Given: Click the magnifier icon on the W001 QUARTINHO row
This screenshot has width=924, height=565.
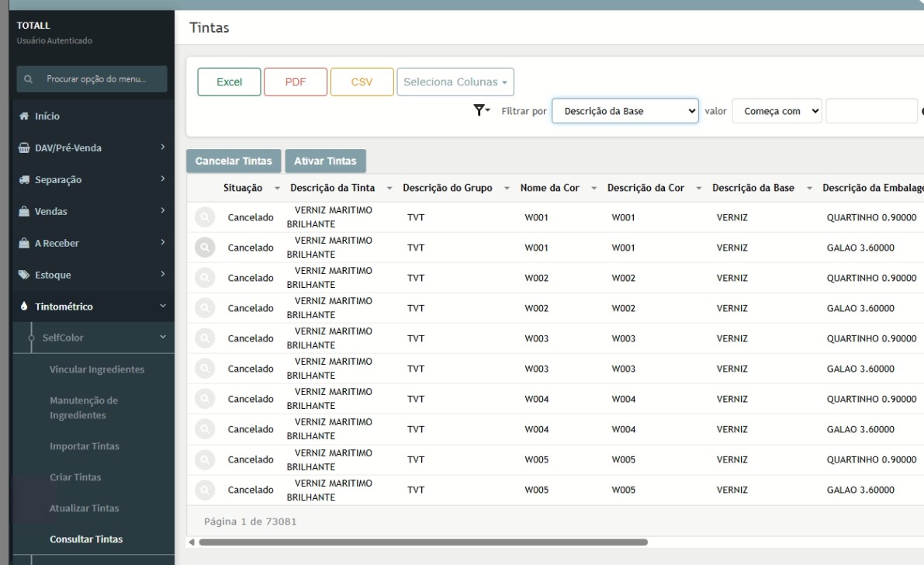Looking at the screenshot, I should point(205,217).
